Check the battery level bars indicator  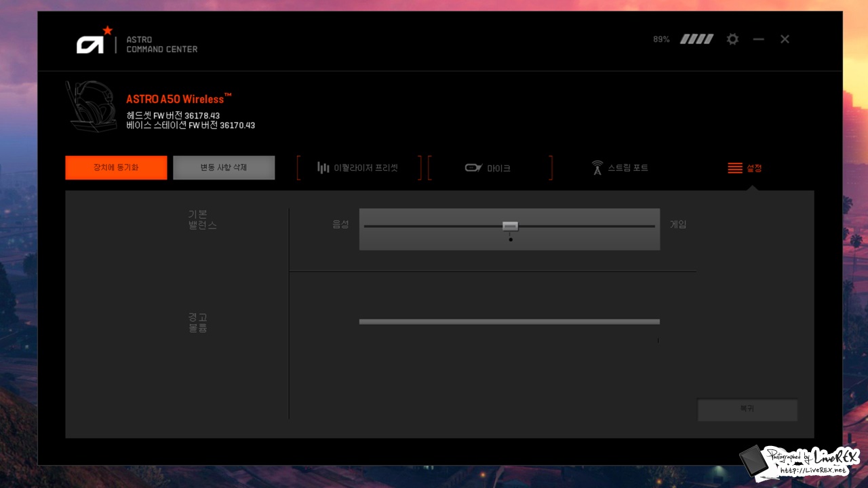pyautogui.click(x=697, y=39)
